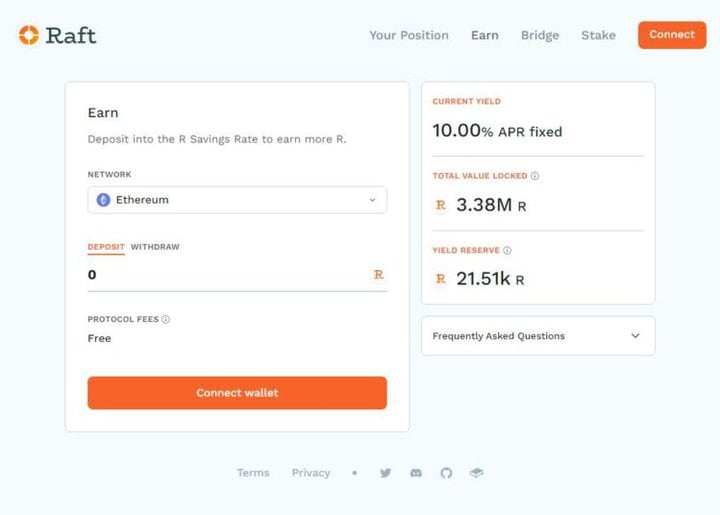Screen dimensions: 720x515
Task: Open the docs graduation-cap icon
Action: click(476, 473)
